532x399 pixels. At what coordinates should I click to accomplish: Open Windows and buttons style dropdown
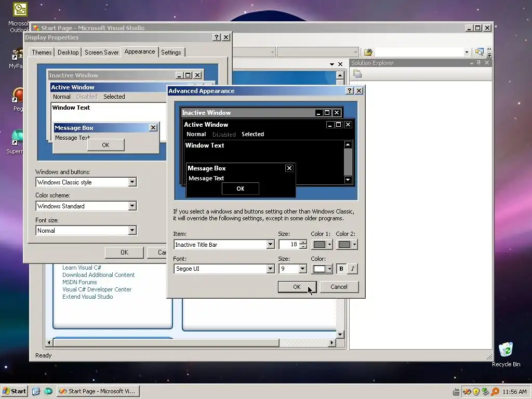pos(132,182)
